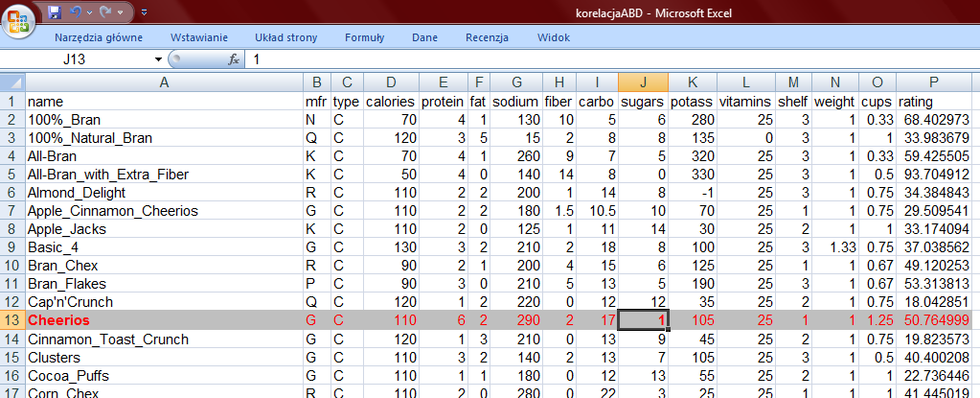The width and height of the screenshot is (980, 398).
Task: Click the Name Box showing J13
Action: click(x=77, y=59)
